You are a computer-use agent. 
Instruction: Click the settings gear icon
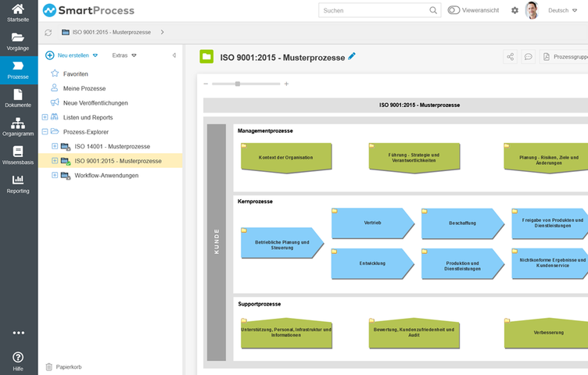coord(514,10)
